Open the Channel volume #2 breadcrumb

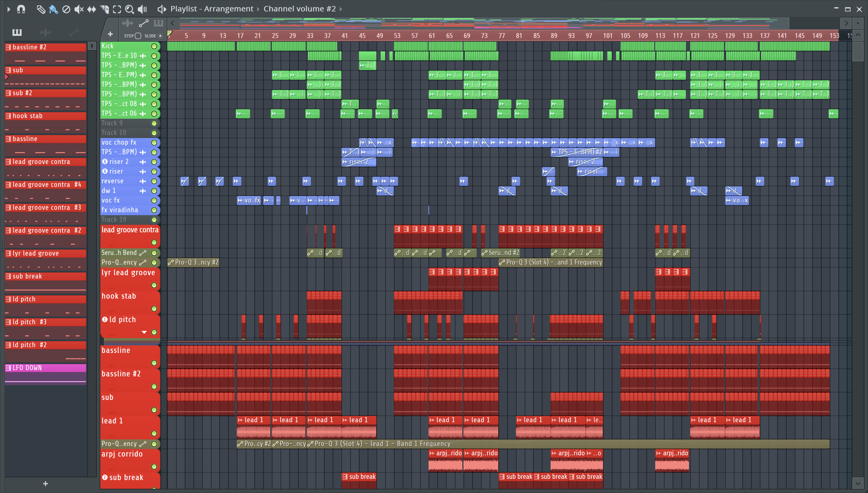click(300, 9)
